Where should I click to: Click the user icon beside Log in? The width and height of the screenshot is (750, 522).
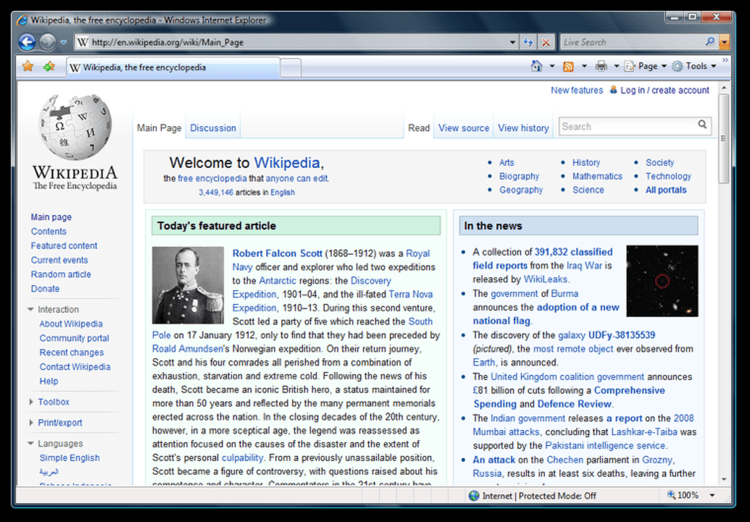click(x=613, y=89)
